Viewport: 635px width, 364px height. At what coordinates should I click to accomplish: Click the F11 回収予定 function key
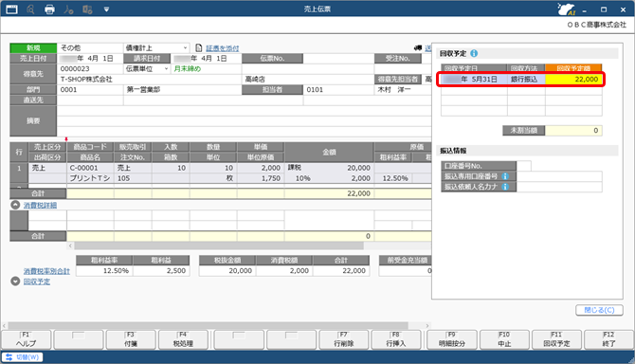(x=556, y=339)
